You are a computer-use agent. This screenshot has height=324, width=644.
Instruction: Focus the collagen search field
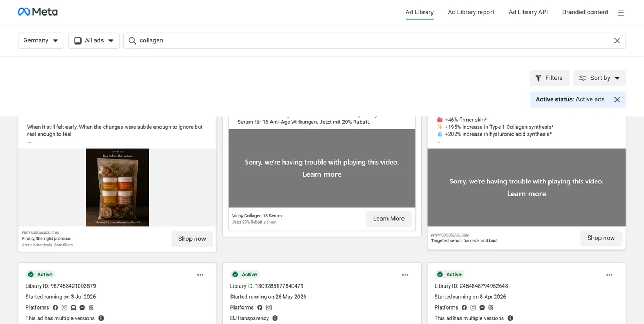375,40
